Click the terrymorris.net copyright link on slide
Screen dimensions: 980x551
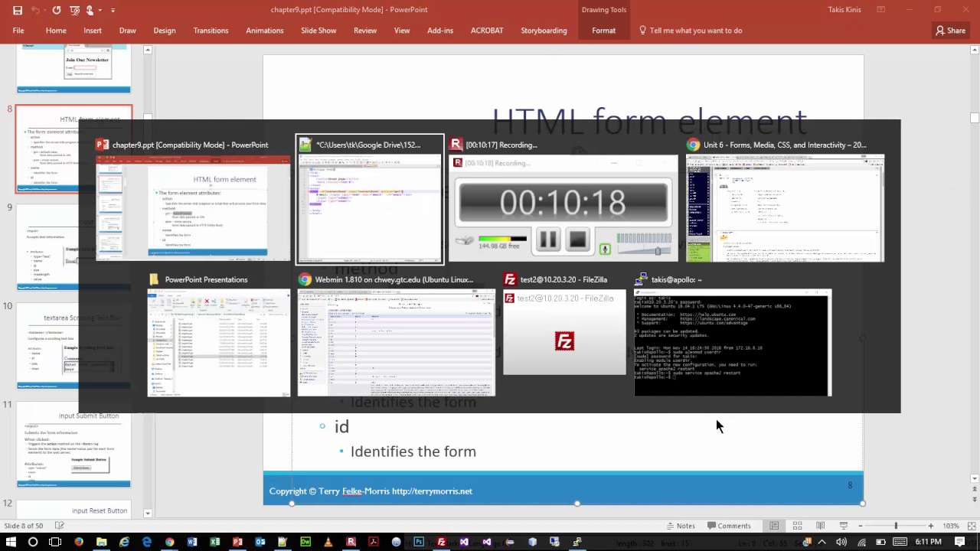(432, 491)
